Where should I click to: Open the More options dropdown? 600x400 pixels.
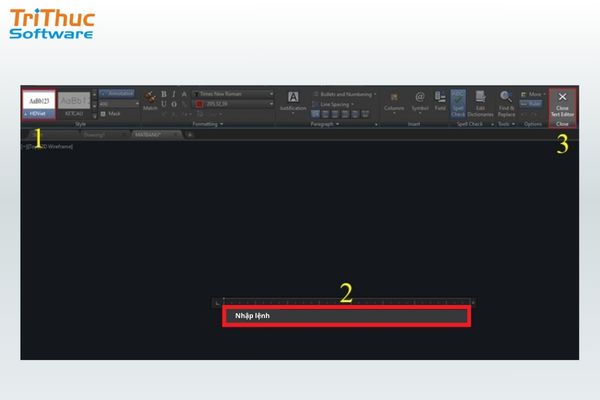tap(533, 94)
